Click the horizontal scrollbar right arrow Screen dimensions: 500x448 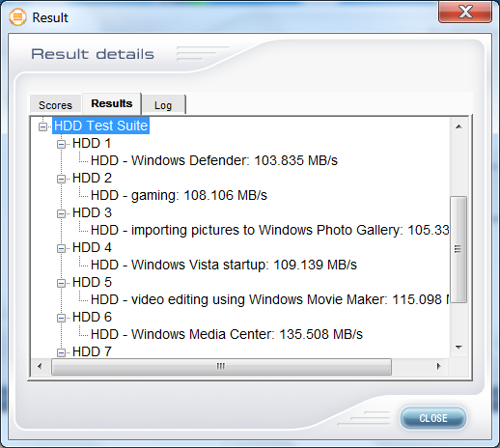[x=438, y=366]
